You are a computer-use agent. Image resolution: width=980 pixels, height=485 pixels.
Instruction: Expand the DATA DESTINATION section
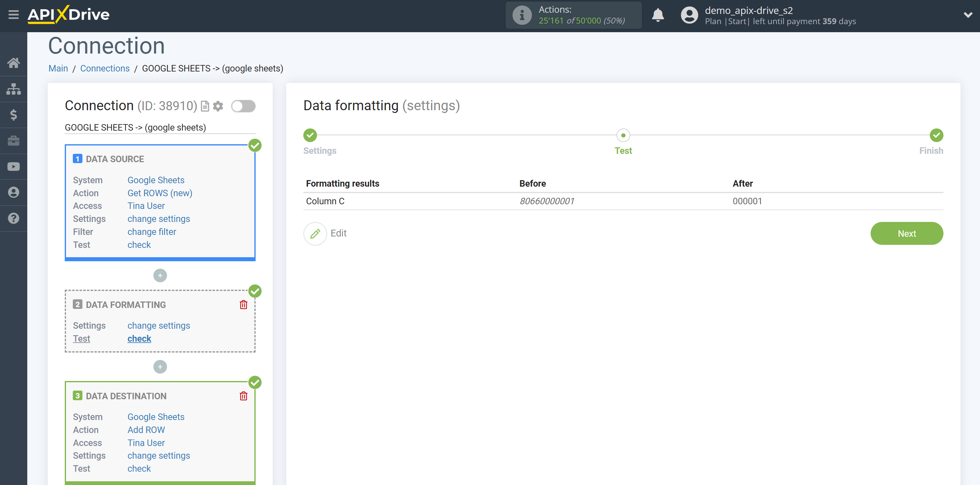tap(125, 396)
